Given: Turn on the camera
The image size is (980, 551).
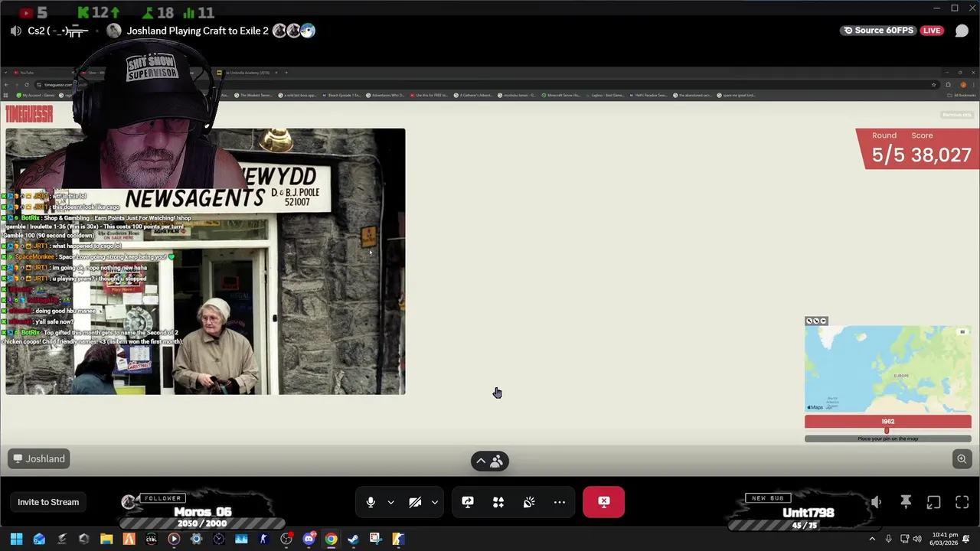Looking at the screenshot, I should (x=415, y=502).
